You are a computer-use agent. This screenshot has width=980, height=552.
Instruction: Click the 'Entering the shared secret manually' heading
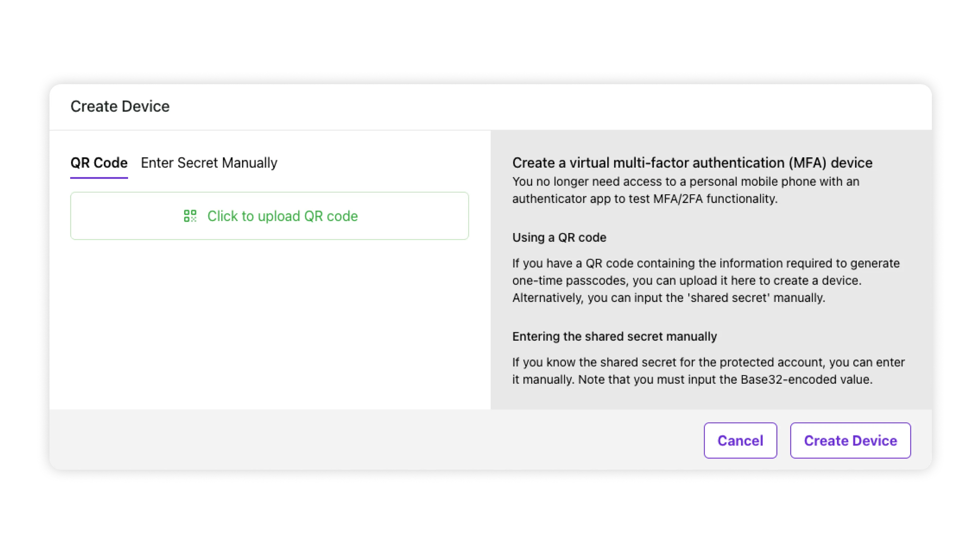click(x=614, y=337)
